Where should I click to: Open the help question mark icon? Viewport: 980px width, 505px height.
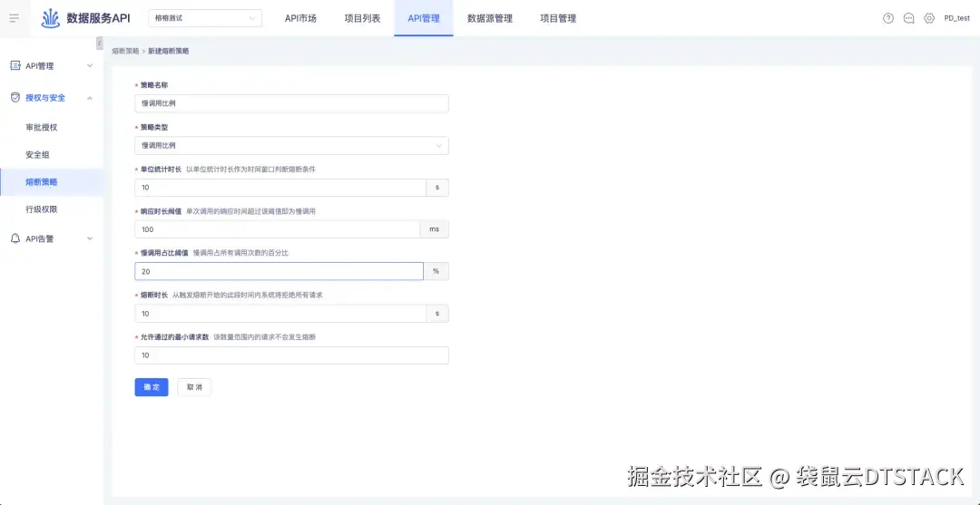point(888,18)
